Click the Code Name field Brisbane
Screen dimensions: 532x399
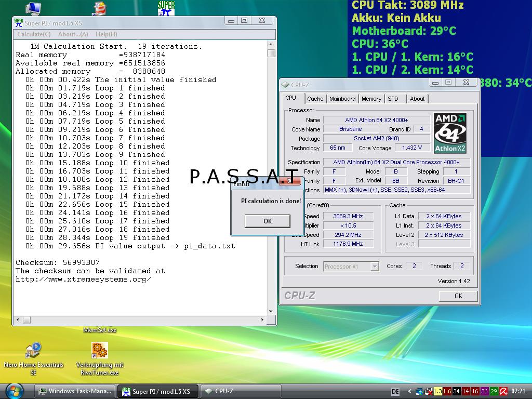pos(351,129)
